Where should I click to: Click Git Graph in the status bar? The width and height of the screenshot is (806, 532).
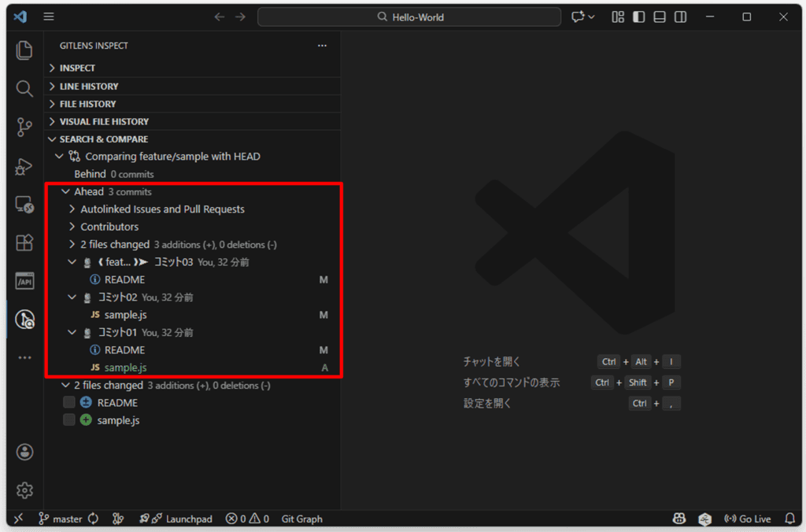[301, 519]
